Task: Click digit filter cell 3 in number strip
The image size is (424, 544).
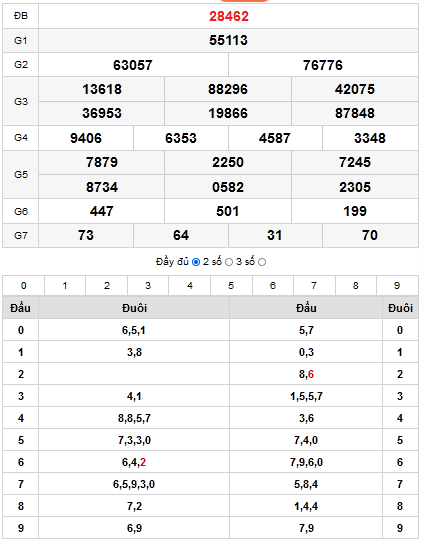Action: (148, 286)
